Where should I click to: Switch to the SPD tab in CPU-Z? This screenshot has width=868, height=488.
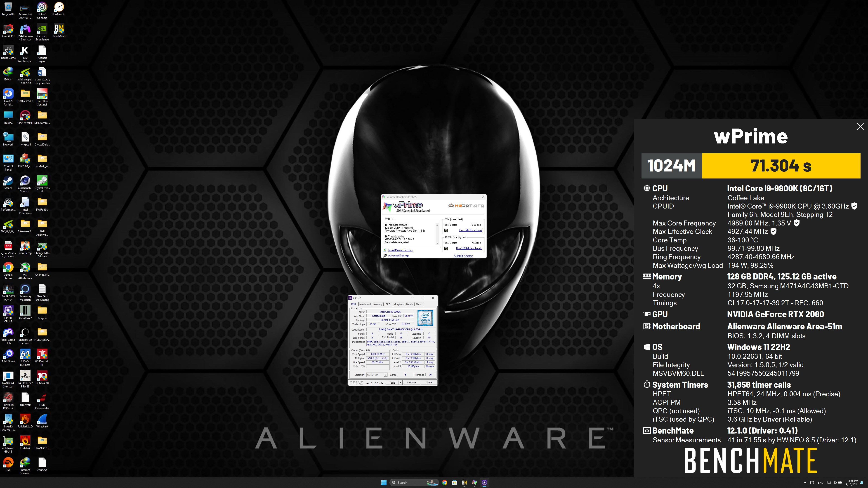click(388, 304)
